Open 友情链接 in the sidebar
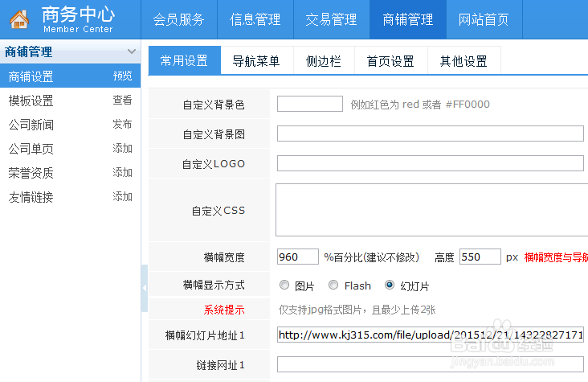588x382 pixels. pos(31,197)
